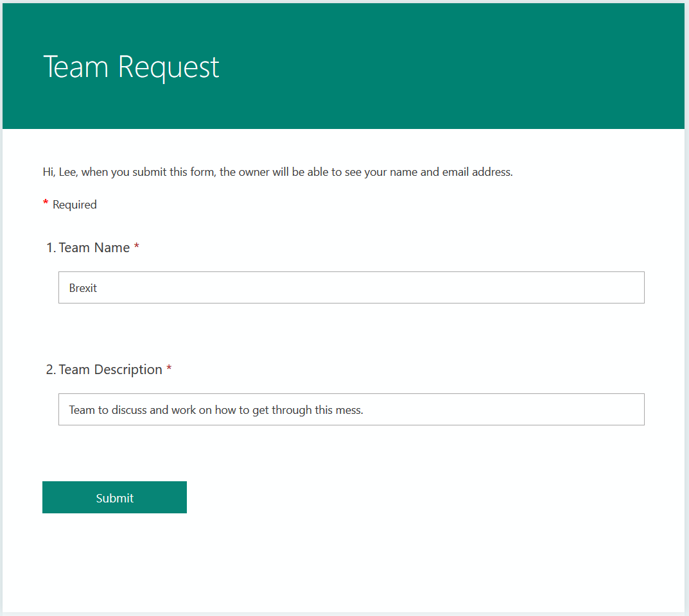Click the Team Name input field containing Brexit

[351, 287]
